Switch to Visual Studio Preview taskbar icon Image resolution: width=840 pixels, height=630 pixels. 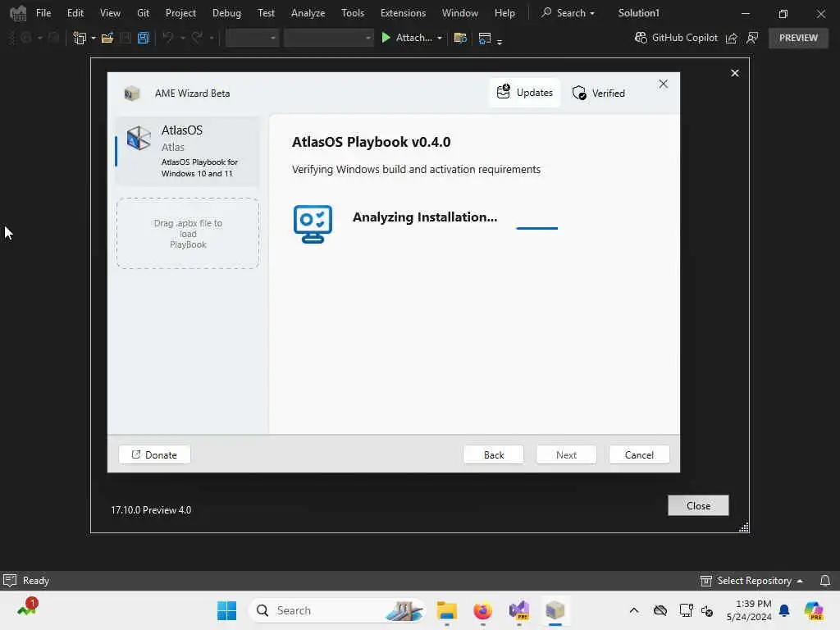(x=518, y=610)
